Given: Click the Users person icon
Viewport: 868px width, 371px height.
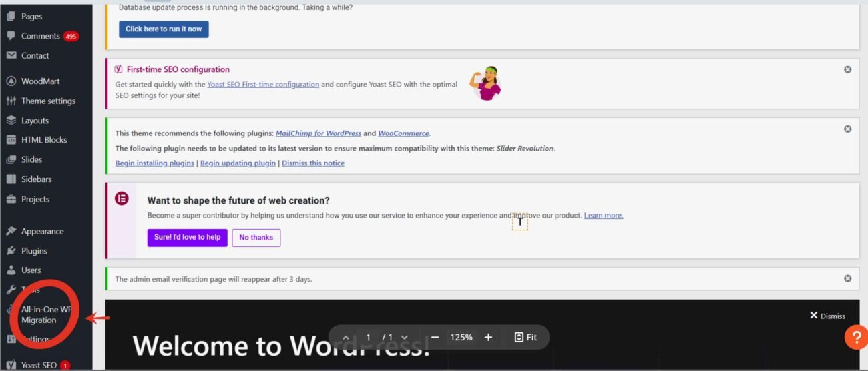Looking at the screenshot, I should [11, 270].
